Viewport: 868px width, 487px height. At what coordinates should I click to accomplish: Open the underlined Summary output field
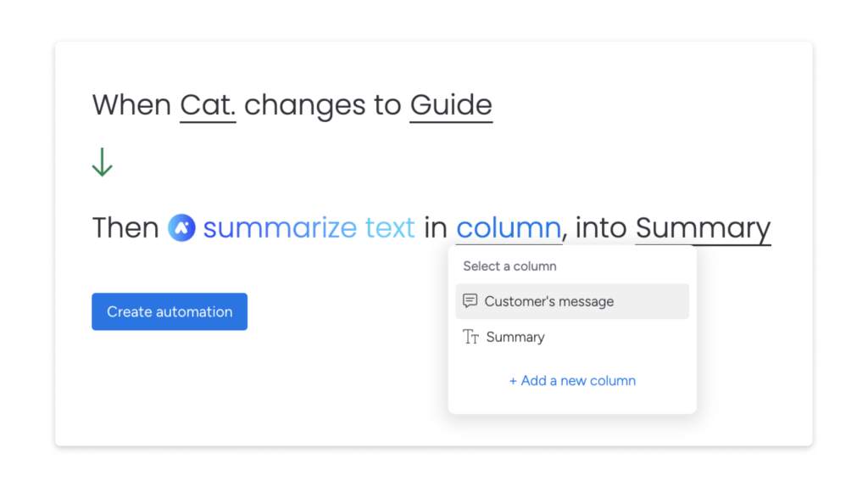coord(703,229)
